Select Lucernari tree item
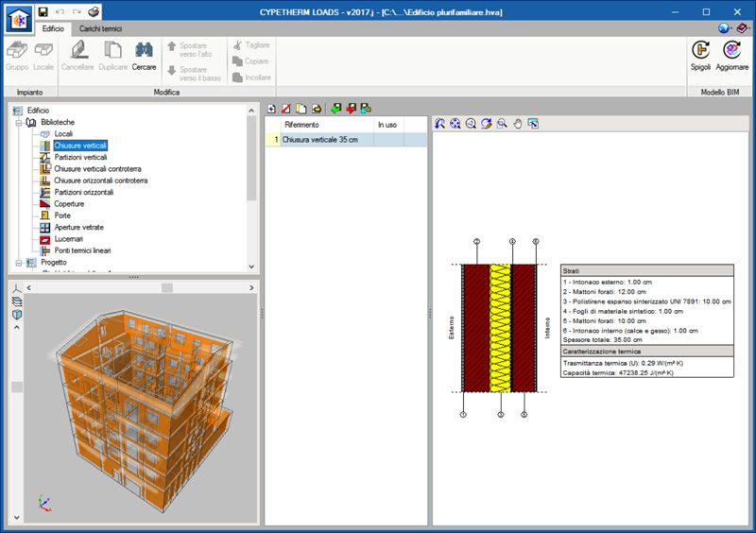 pos(68,239)
